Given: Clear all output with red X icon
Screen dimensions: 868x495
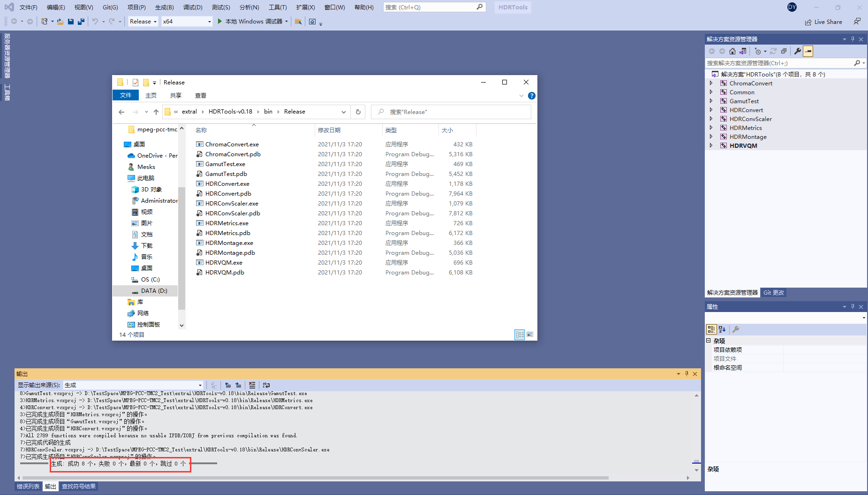Looking at the screenshot, I should click(x=252, y=385).
